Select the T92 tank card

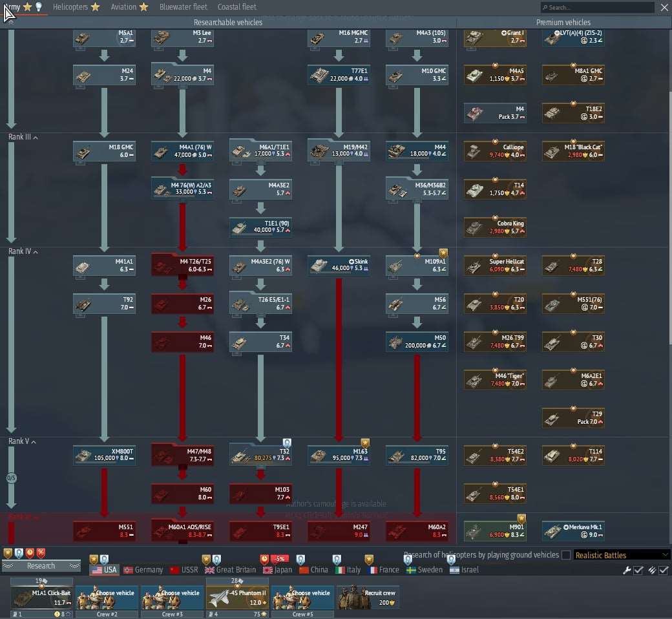(104, 304)
